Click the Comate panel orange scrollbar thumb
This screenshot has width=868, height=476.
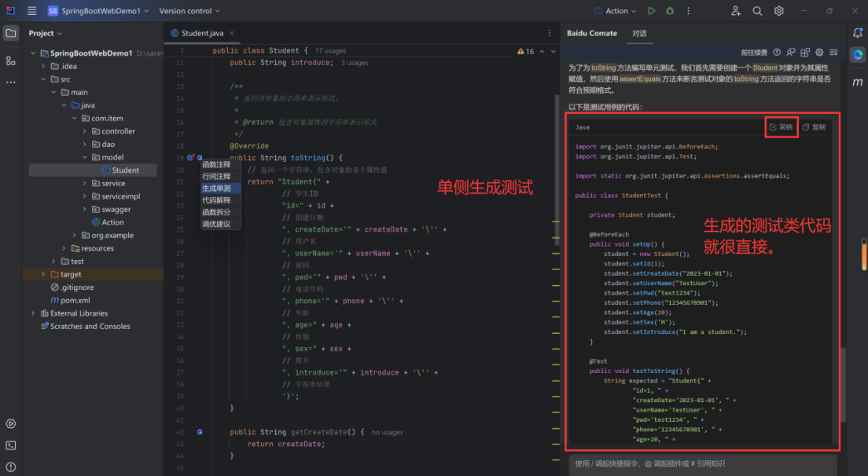coord(864,254)
